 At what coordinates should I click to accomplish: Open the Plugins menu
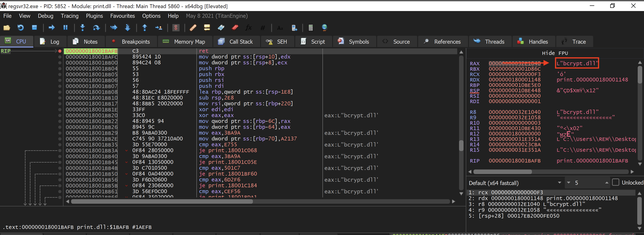pyautogui.click(x=94, y=16)
